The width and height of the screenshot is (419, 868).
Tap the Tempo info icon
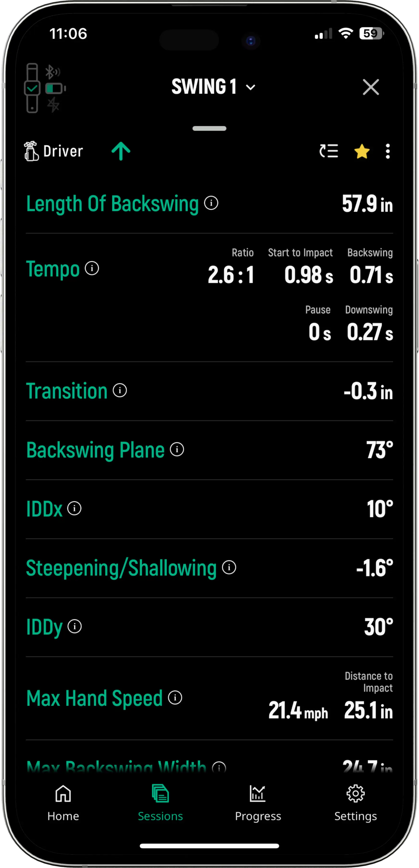[92, 268]
